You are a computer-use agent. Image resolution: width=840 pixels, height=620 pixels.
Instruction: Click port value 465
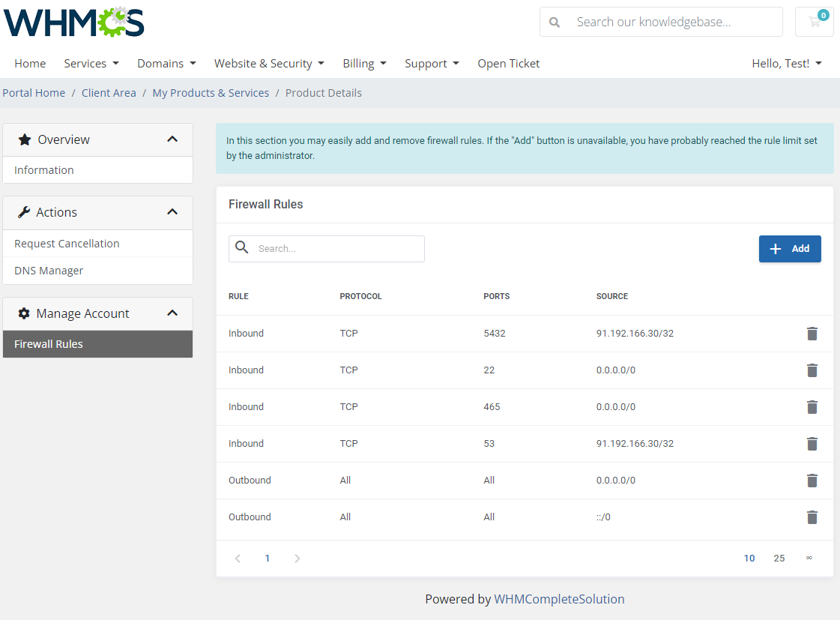tap(492, 407)
